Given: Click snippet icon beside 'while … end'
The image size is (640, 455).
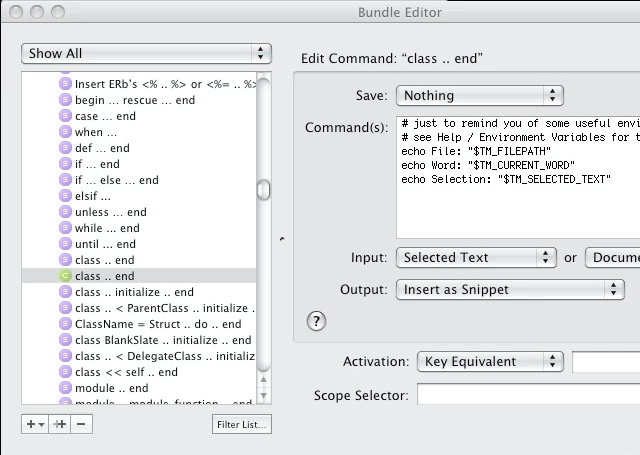Looking at the screenshot, I should (65, 228).
